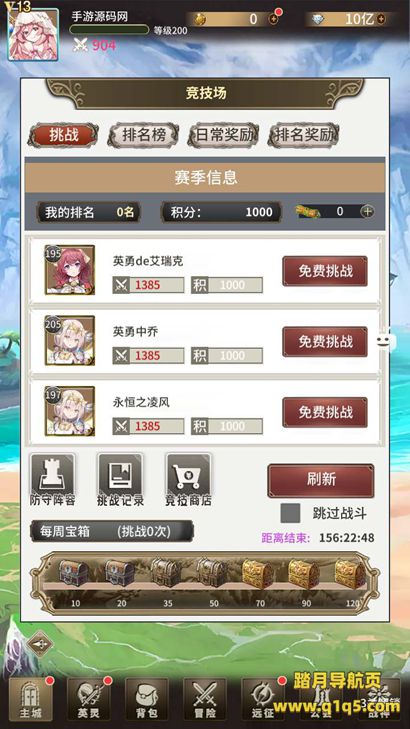The image size is (410, 729).
Task: Switch to the 排名榜 ranking tab
Action: (x=143, y=135)
